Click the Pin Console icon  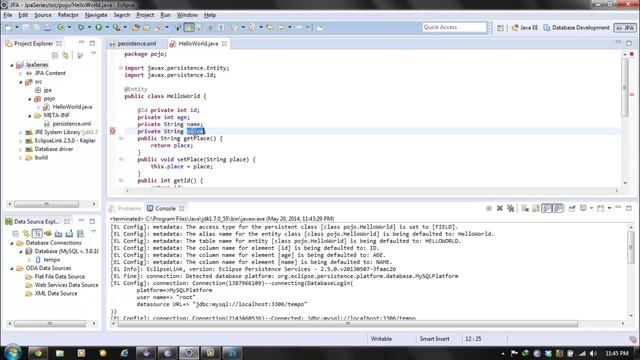pos(572,209)
